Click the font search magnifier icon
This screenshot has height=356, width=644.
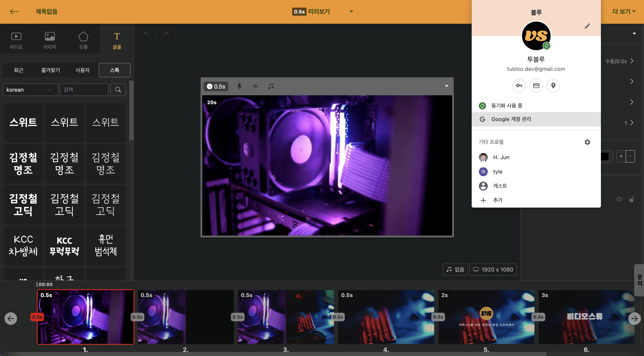118,90
